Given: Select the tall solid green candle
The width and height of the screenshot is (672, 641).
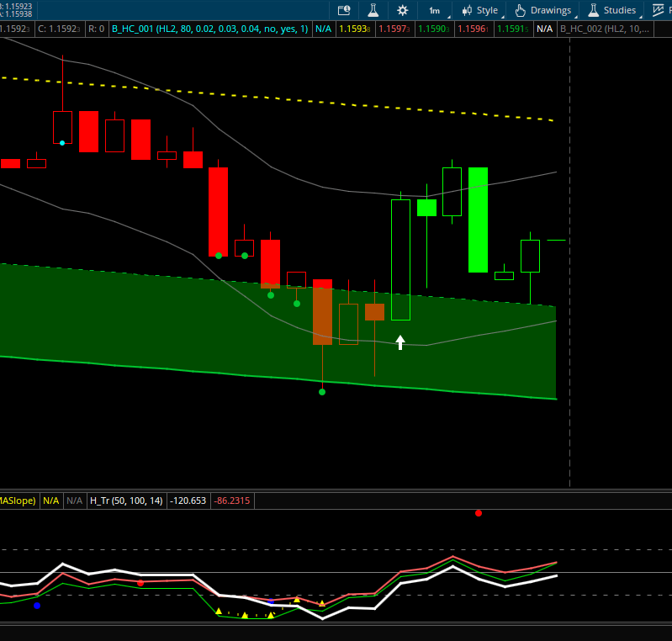Looking at the screenshot, I should click(x=479, y=220).
